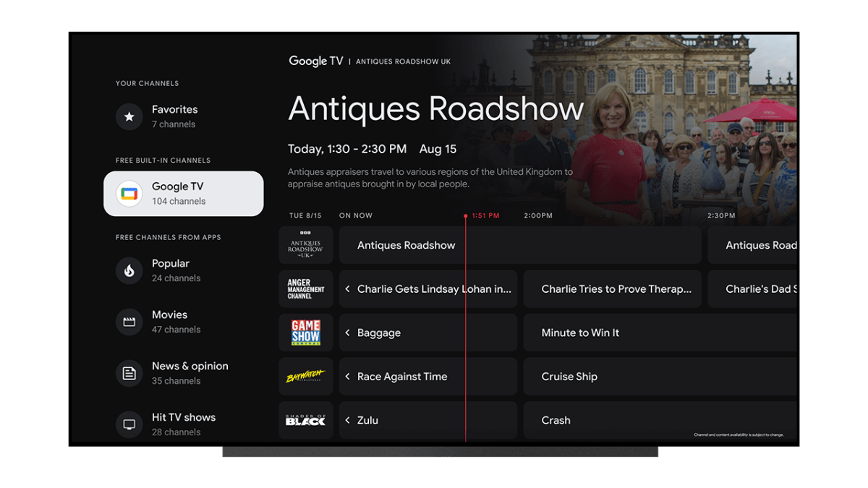Expand chevron beside Race Against Time
Image resolution: width=868 pixels, height=488 pixels.
(348, 376)
